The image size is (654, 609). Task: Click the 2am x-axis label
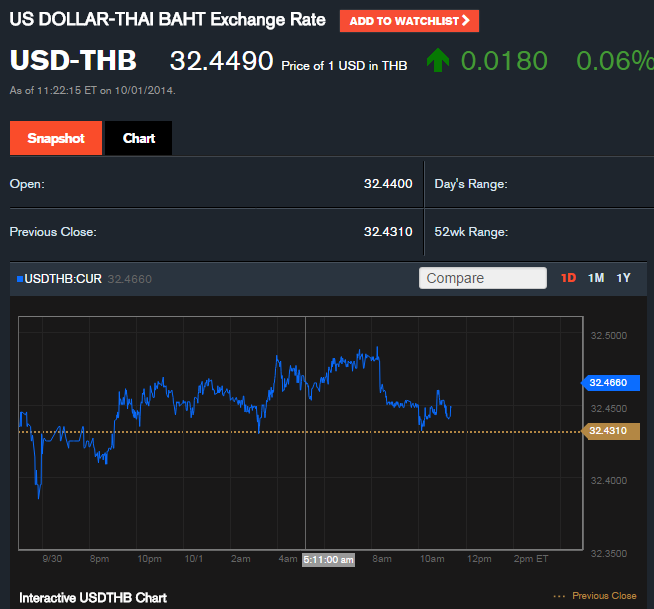[241, 559]
